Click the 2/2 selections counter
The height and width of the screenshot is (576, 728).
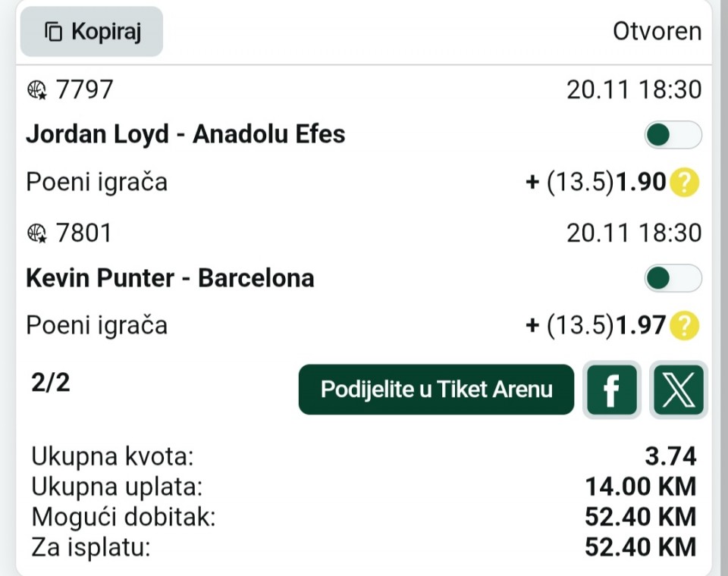(x=51, y=383)
